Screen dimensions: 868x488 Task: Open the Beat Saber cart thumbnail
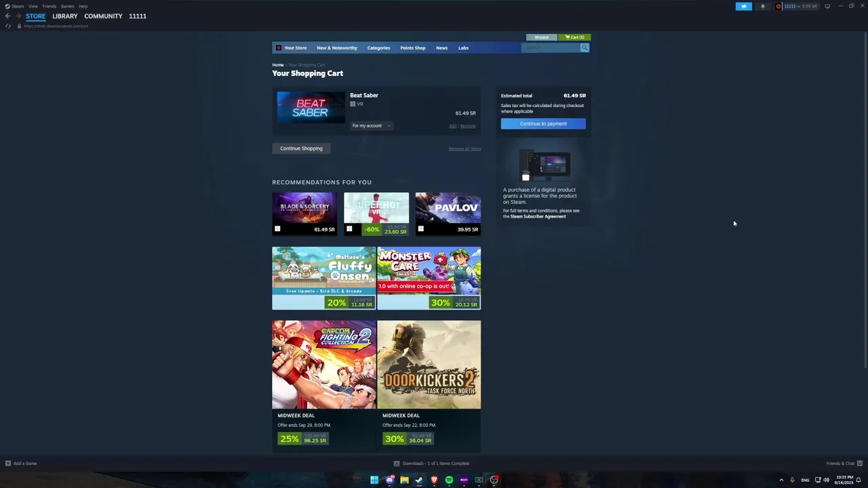click(311, 108)
